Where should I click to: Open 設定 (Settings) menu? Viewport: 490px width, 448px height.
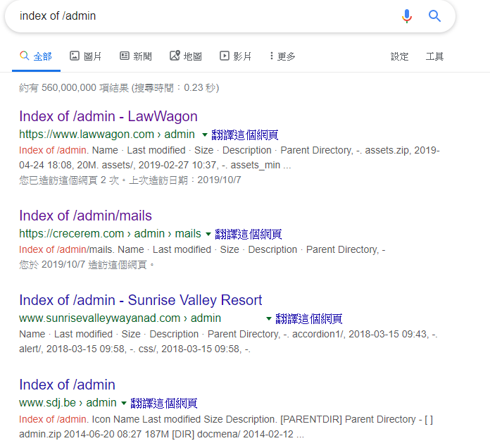400,56
